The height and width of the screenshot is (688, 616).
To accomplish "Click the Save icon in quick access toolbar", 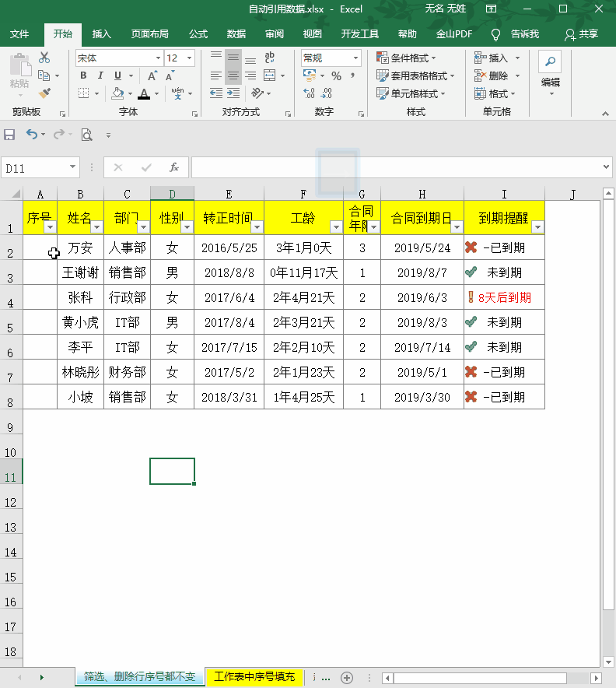I will [9, 135].
